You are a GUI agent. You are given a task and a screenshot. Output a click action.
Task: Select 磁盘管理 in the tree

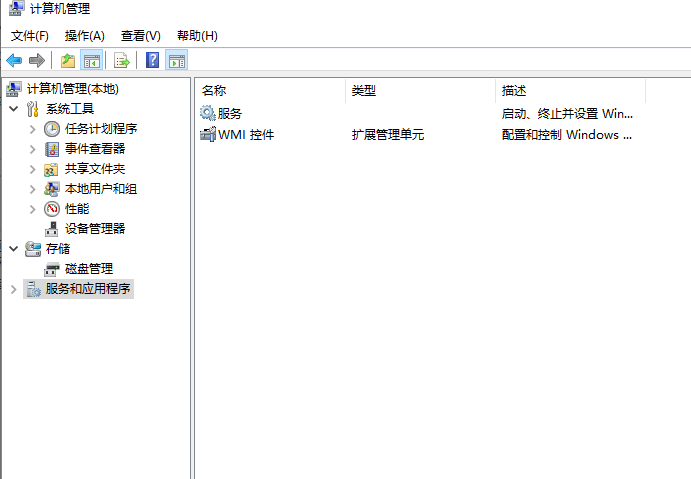click(89, 269)
